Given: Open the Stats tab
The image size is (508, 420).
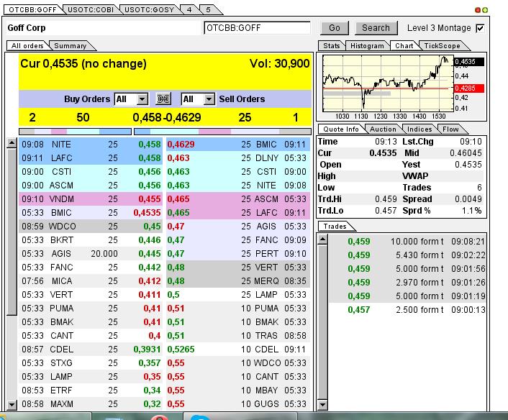Looking at the screenshot, I should [x=332, y=45].
